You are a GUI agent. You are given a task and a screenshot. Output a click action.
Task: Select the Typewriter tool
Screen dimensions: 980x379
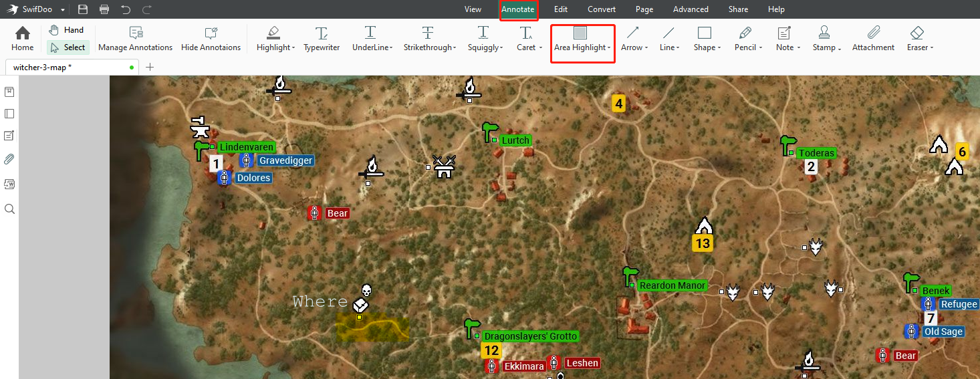(322, 39)
